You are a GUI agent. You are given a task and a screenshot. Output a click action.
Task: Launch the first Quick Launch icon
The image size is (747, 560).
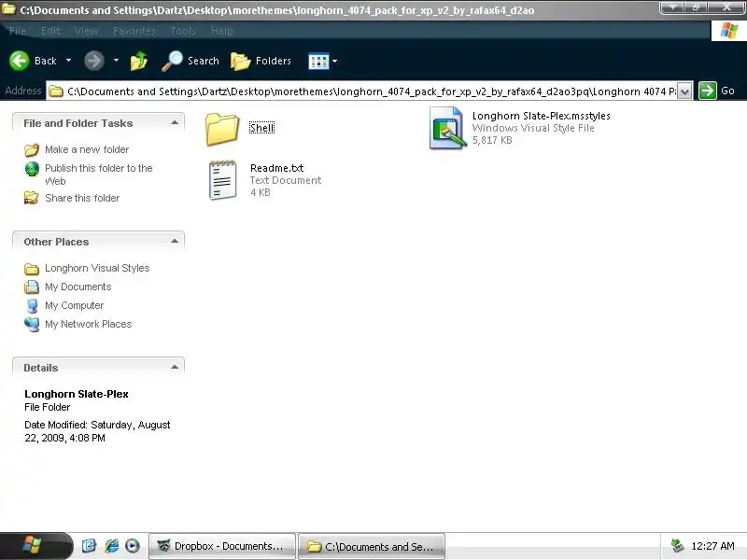coord(89,546)
